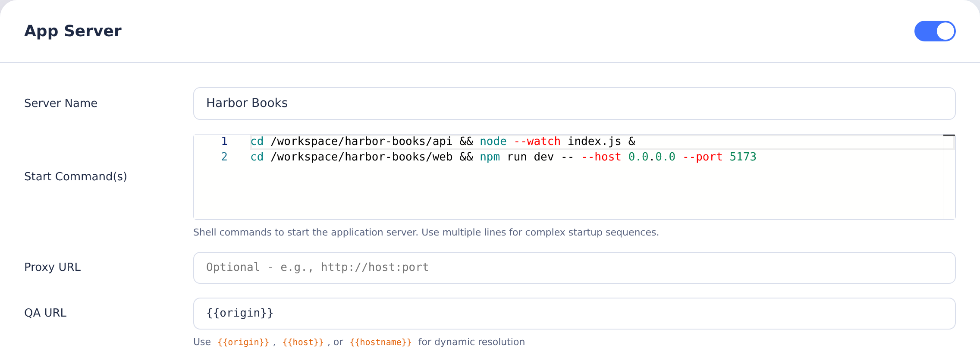Image resolution: width=980 pixels, height=358 pixels.
Task: Click the Server Name field with Harbor Books
Action: (x=574, y=104)
